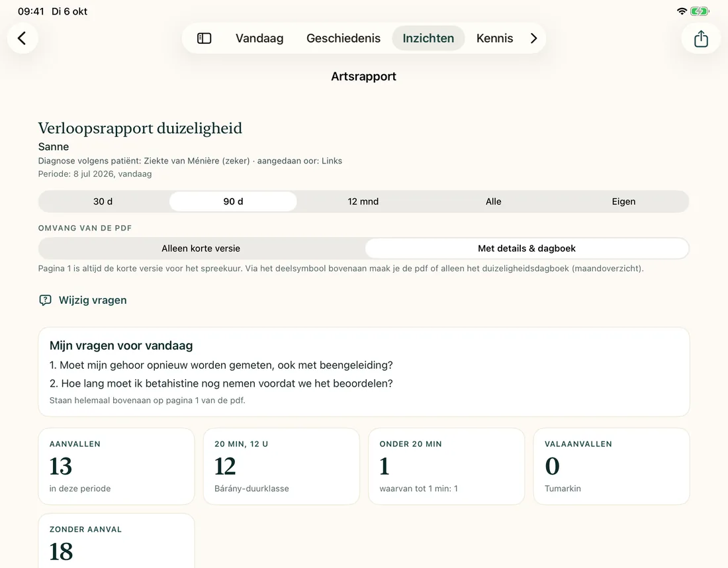
Task: Select the 90 d period segment
Action: click(233, 201)
